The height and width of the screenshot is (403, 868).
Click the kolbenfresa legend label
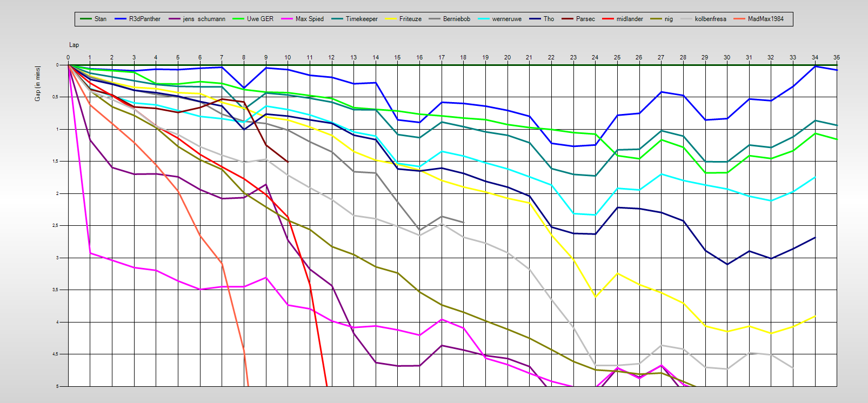tap(710, 19)
